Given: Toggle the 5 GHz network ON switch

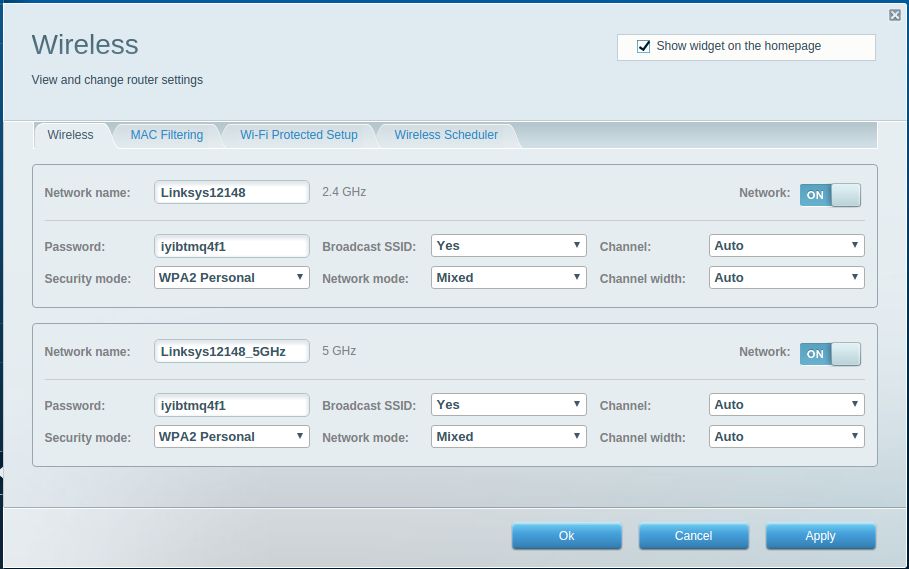Looking at the screenshot, I should 830,354.
